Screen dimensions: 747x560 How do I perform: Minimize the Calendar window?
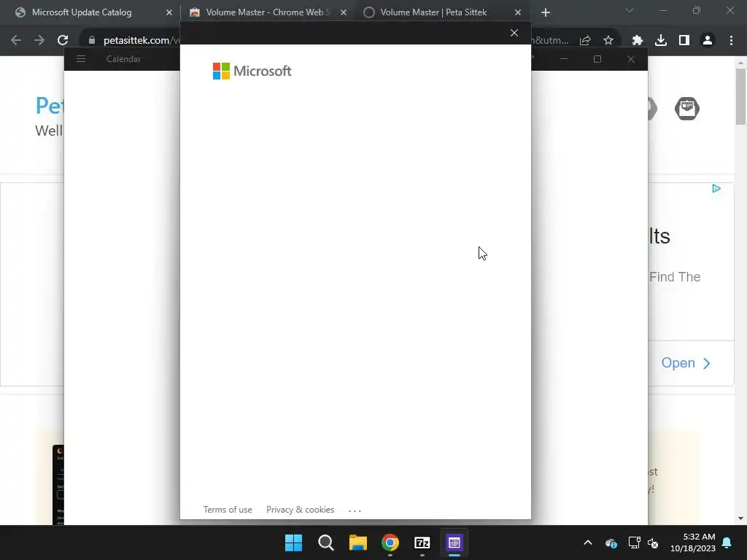[x=564, y=59]
